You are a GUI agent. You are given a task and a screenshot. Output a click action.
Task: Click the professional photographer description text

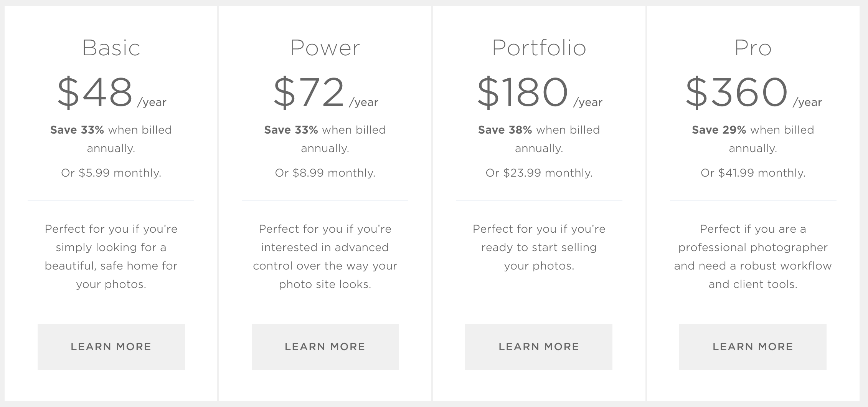coord(752,256)
